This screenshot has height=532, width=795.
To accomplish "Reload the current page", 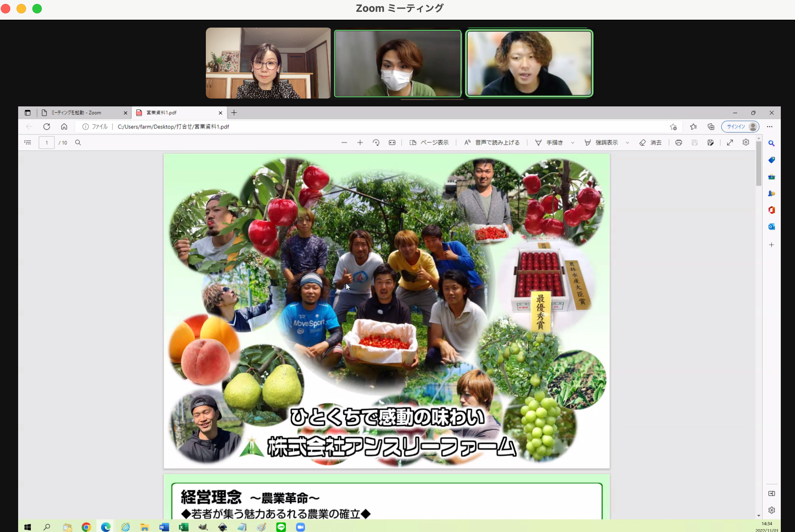I will [47, 126].
